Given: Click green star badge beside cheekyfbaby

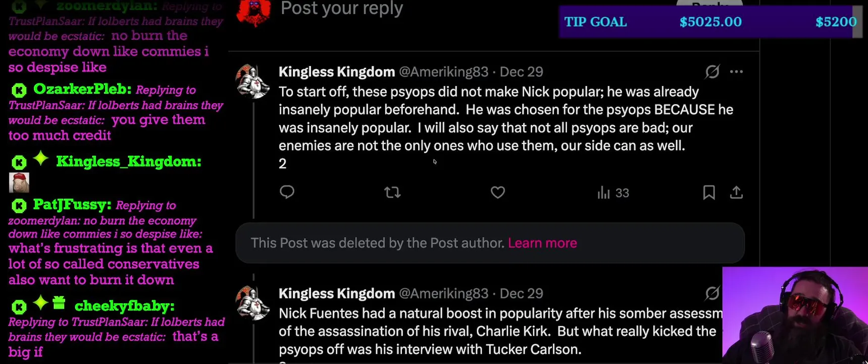Looking at the screenshot, I should pyautogui.click(x=40, y=303).
